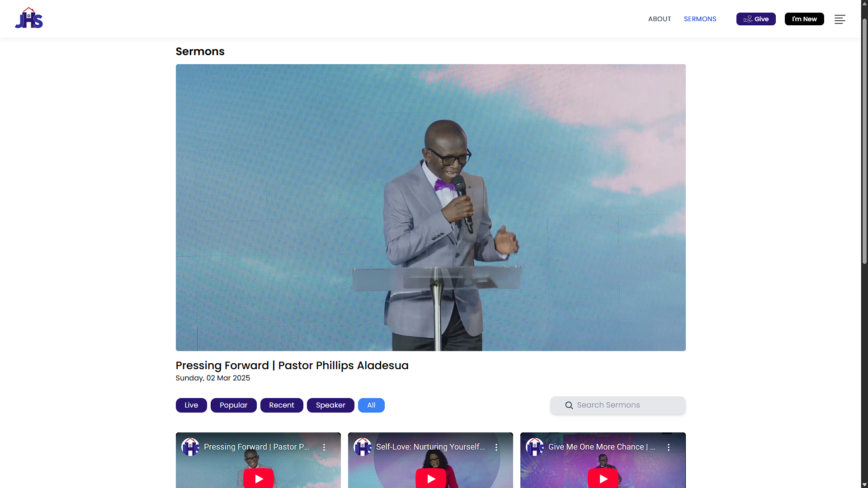The image size is (868, 488).
Task: Play the Self-Love: Nurturing Yourself video
Action: (x=431, y=478)
